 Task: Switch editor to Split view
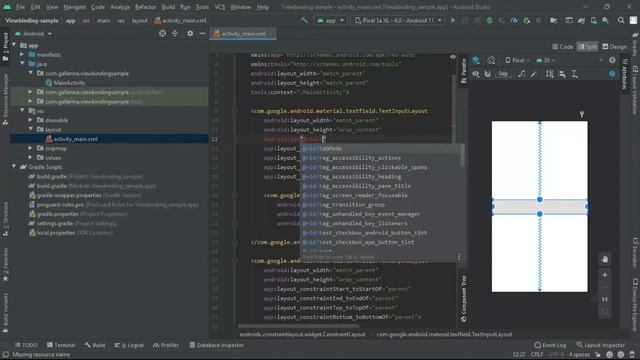pyautogui.click(x=587, y=47)
